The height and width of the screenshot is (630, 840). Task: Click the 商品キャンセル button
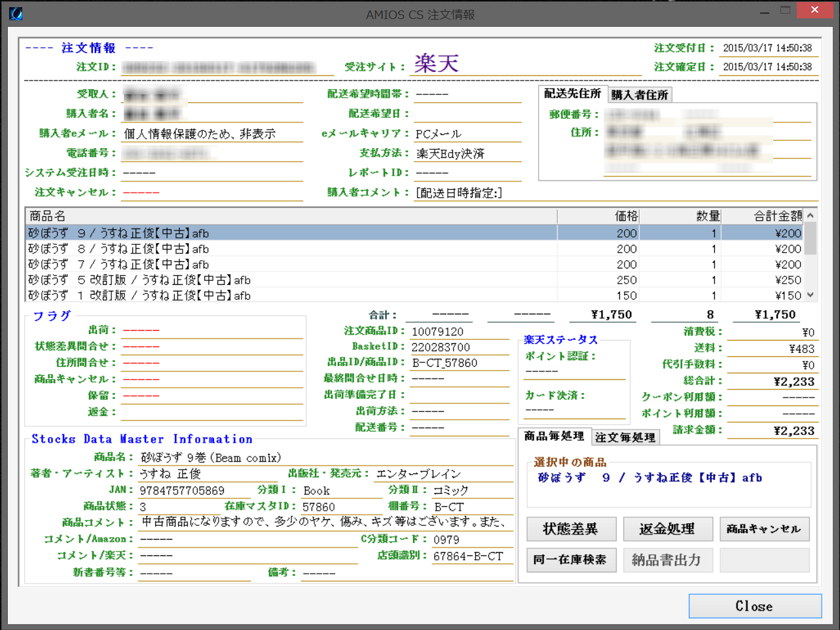(x=764, y=528)
